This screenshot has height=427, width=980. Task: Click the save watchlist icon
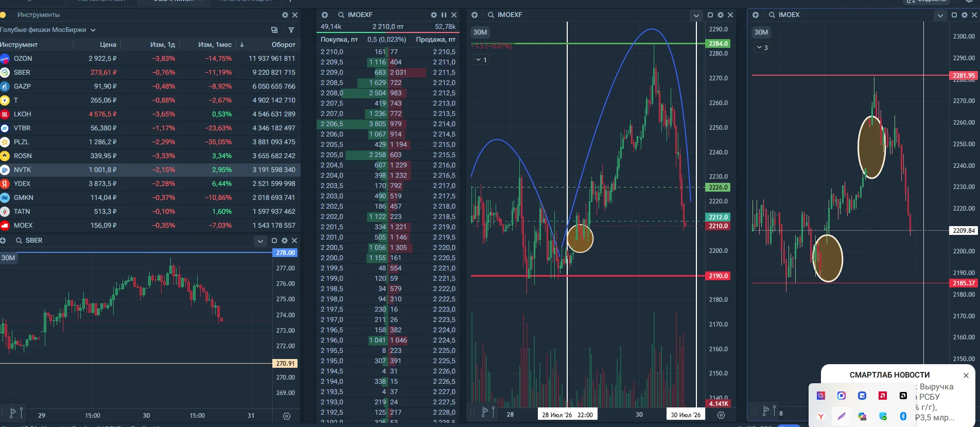pos(274,30)
